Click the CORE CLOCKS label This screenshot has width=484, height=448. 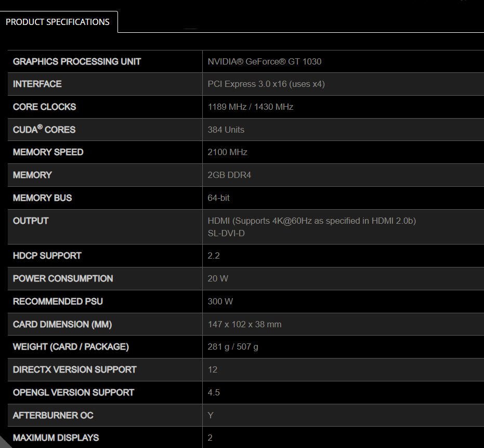click(x=45, y=107)
